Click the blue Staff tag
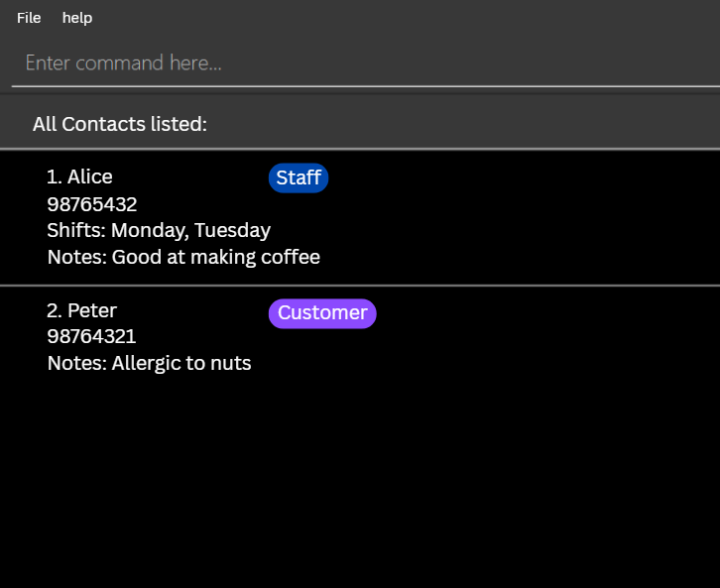Image resolution: width=720 pixels, height=588 pixels. (298, 178)
